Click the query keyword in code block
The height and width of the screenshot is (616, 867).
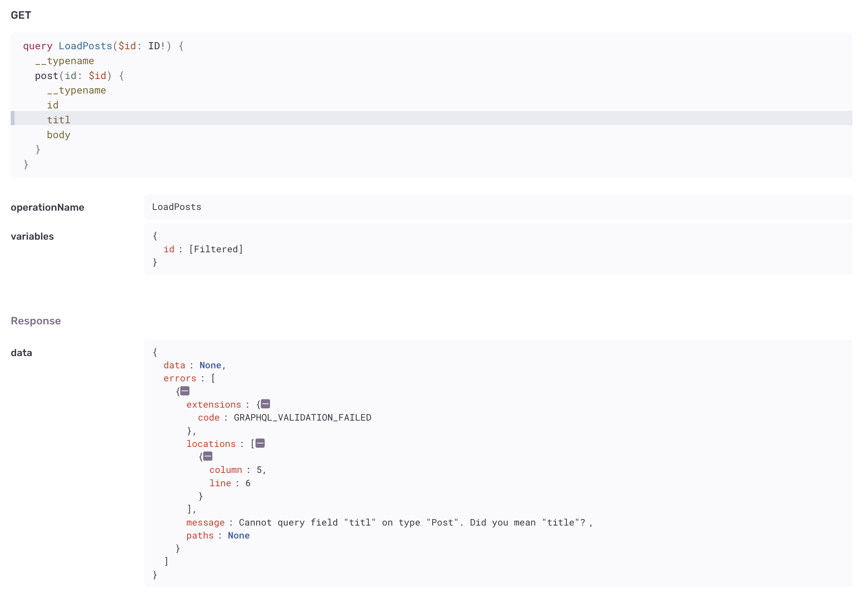pyautogui.click(x=37, y=46)
